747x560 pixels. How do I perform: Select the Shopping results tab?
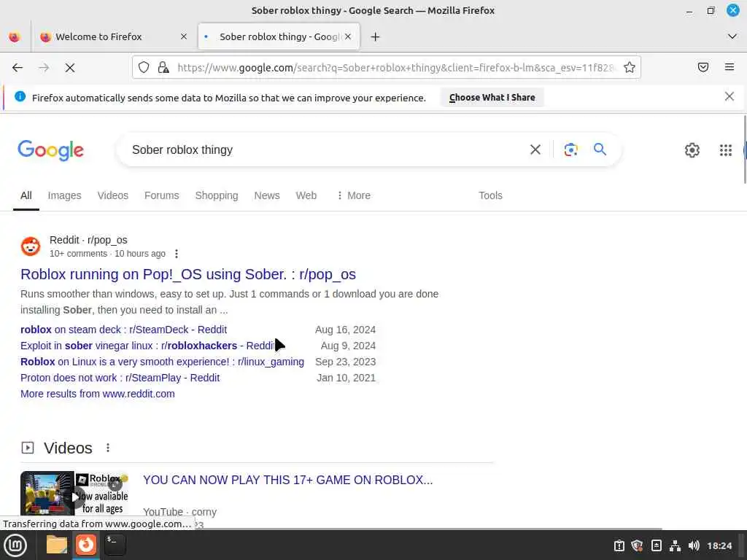coord(216,195)
